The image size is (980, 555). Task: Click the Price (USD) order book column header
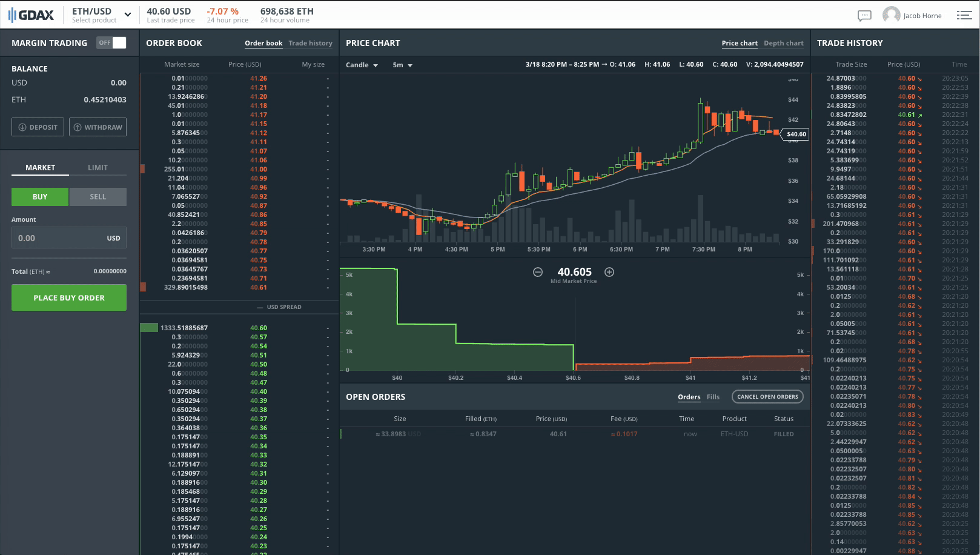(x=245, y=64)
